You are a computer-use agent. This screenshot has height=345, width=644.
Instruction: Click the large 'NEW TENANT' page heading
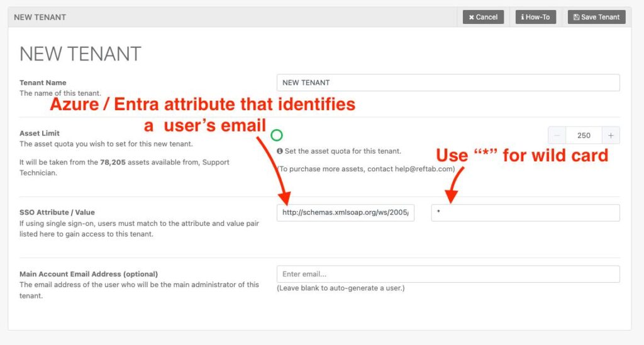click(80, 54)
